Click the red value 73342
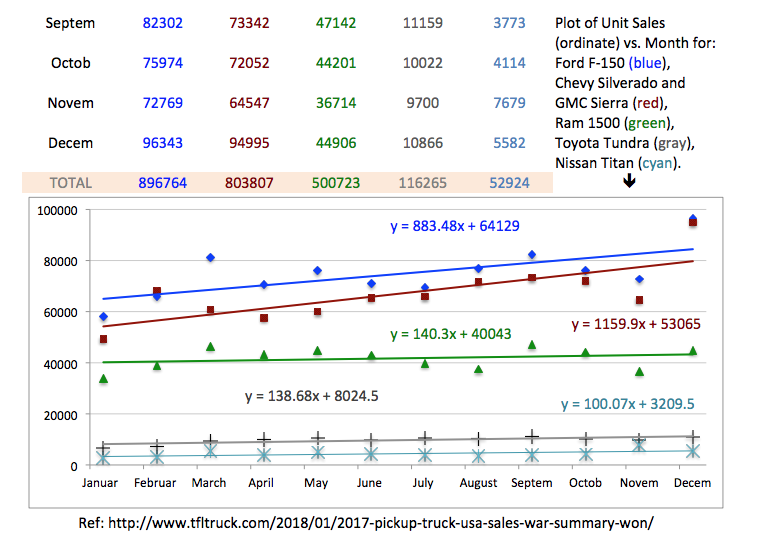Image resolution: width=758 pixels, height=541 pixels. [x=249, y=23]
